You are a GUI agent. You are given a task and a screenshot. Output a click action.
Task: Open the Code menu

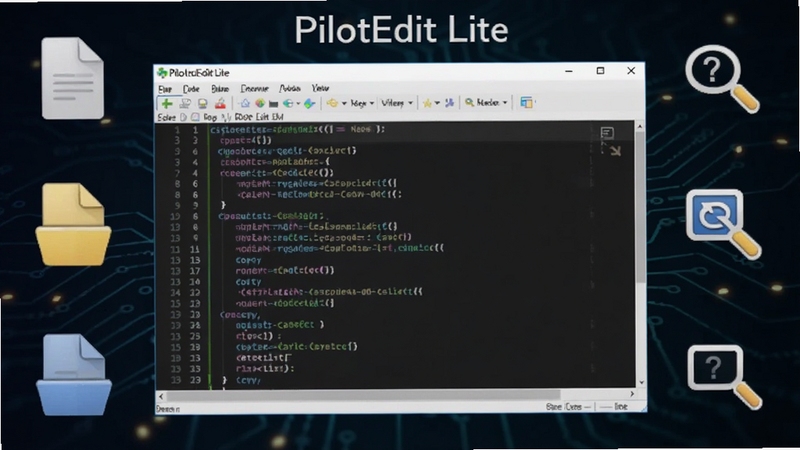click(x=191, y=89)
